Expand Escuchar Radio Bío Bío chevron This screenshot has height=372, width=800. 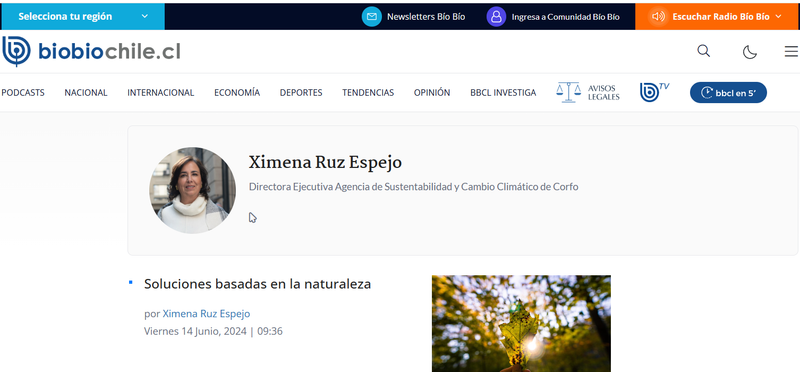[778, 16]
